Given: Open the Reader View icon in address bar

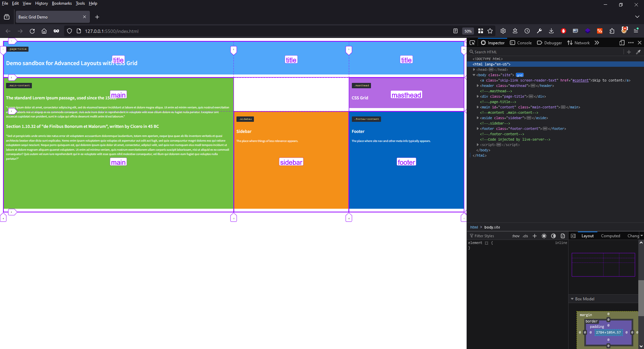Looking at the screenshot, I should point(455,31).
